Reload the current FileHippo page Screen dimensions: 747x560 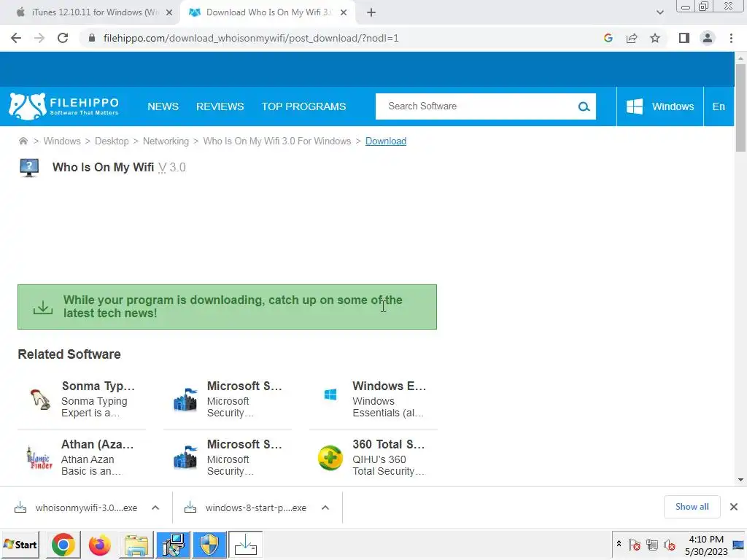(63, 38)
